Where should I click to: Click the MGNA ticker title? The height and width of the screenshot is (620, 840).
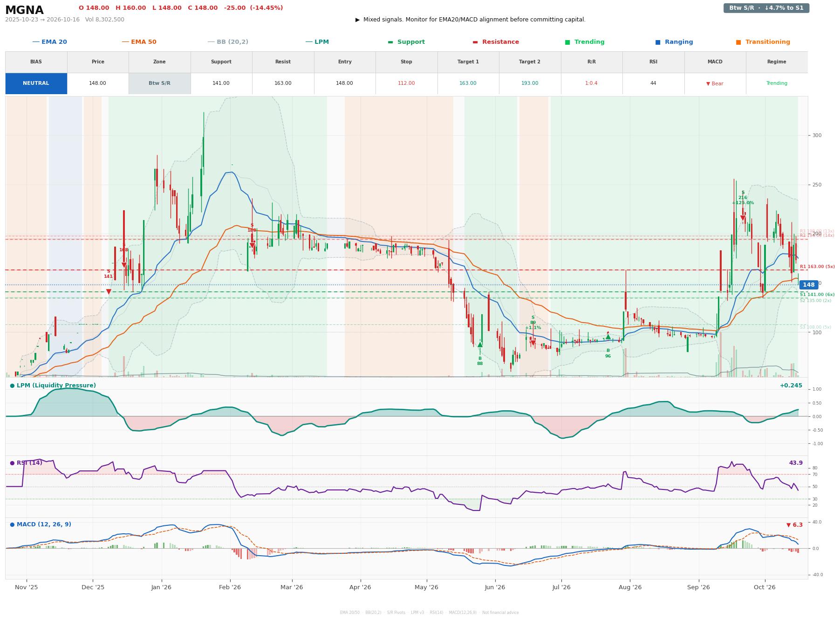(x=24, y=10)
